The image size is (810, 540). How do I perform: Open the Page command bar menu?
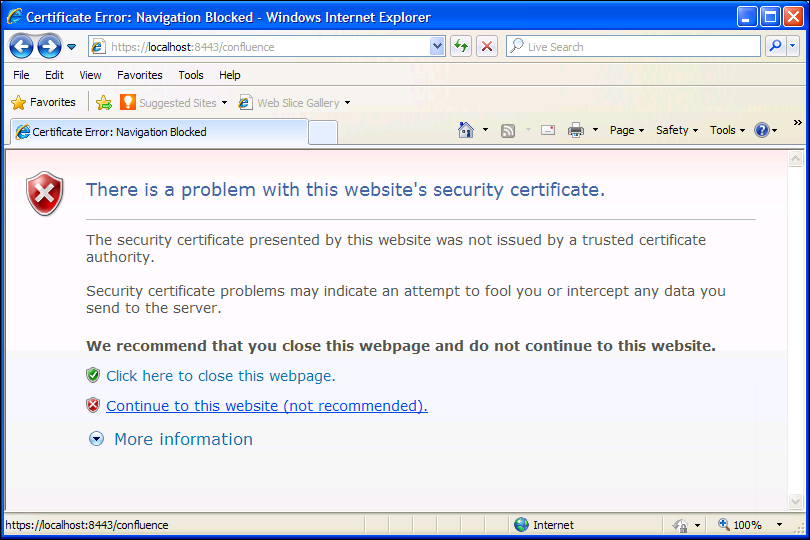pyautogui.click(x=627, y=130)
